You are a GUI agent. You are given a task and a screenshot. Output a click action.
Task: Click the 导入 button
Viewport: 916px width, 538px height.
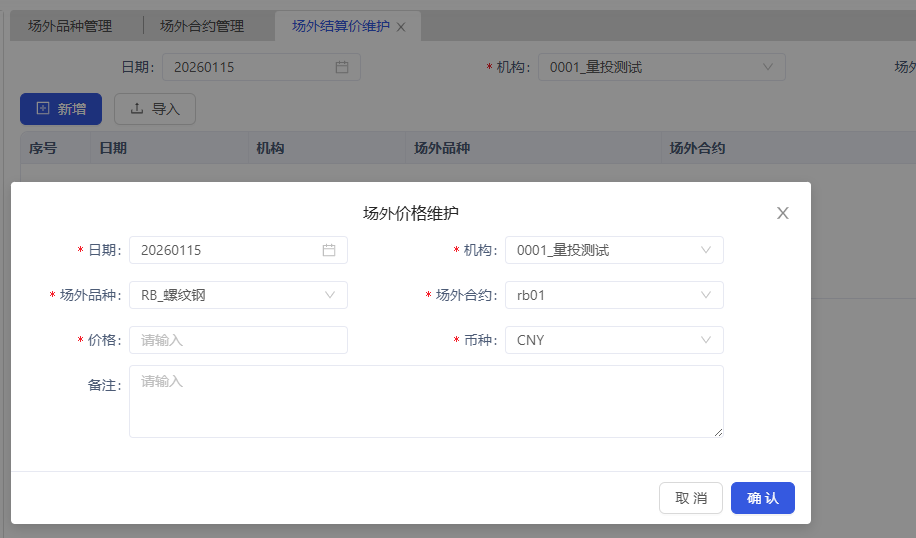point(155,109)
